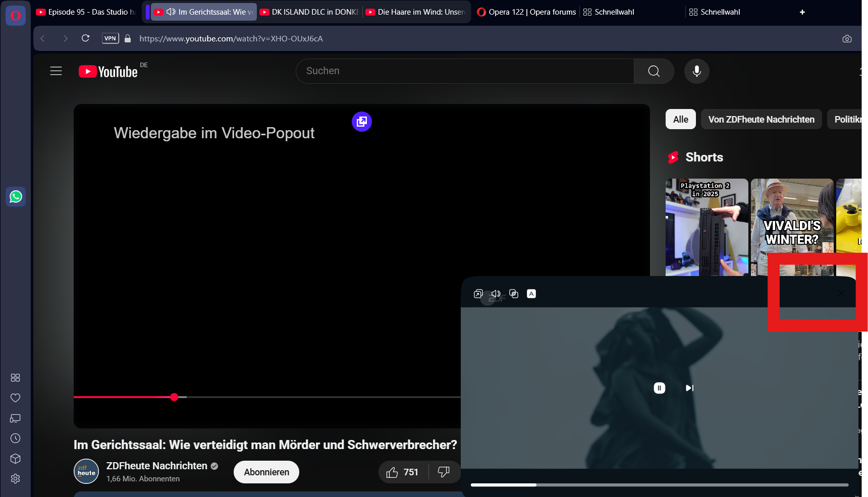868x497 pixels.
Task: Click the YouTube search magnifier button
Action: pyautogui.click(x=654, y=71)
